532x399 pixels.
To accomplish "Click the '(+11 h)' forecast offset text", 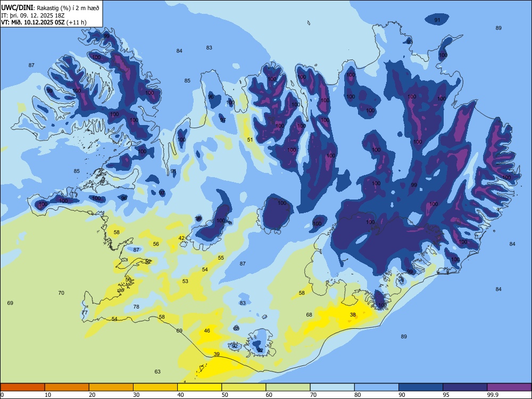I will pyautogui.click(x=77, y=22).
